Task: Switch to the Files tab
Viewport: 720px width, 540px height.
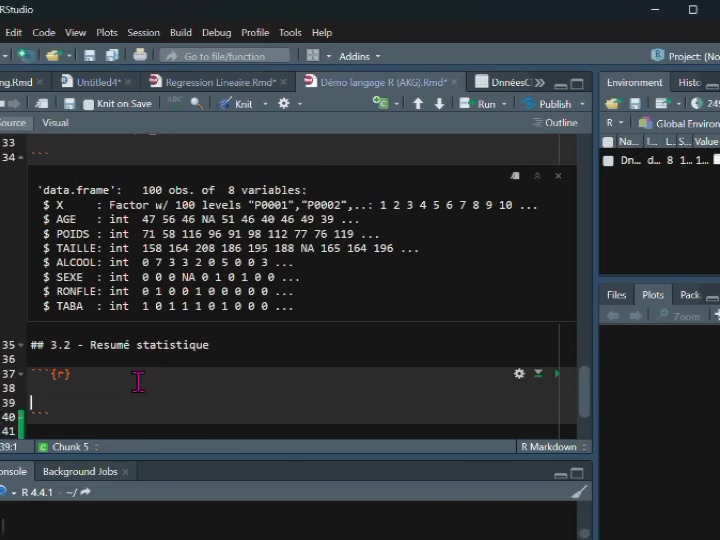Action: tap(616, 295)
